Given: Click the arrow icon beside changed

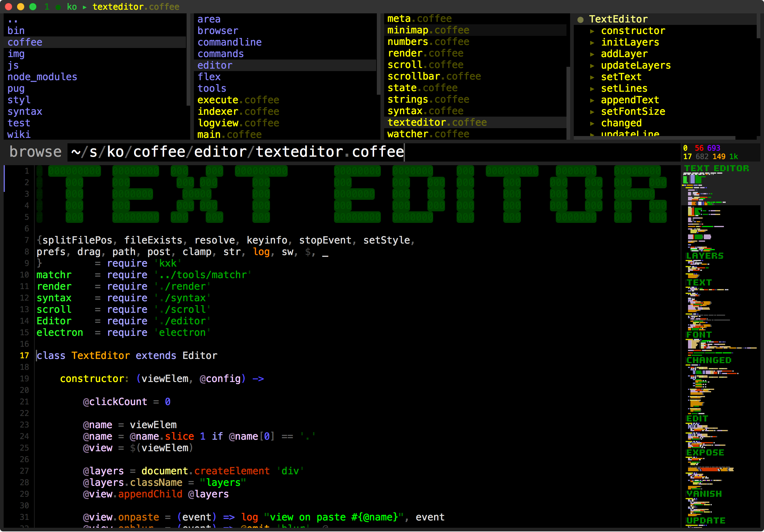Looking at the screenshot, I should point(592,123).
